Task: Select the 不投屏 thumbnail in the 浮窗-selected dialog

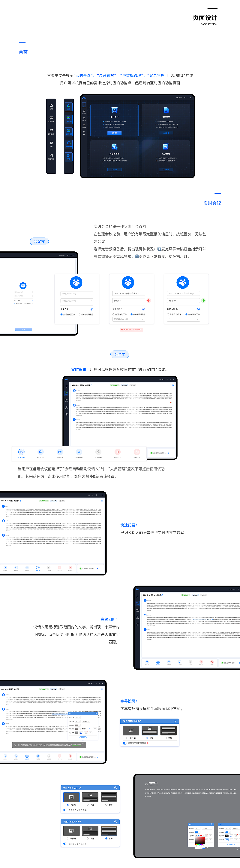Action: click(x=131, y=730)
